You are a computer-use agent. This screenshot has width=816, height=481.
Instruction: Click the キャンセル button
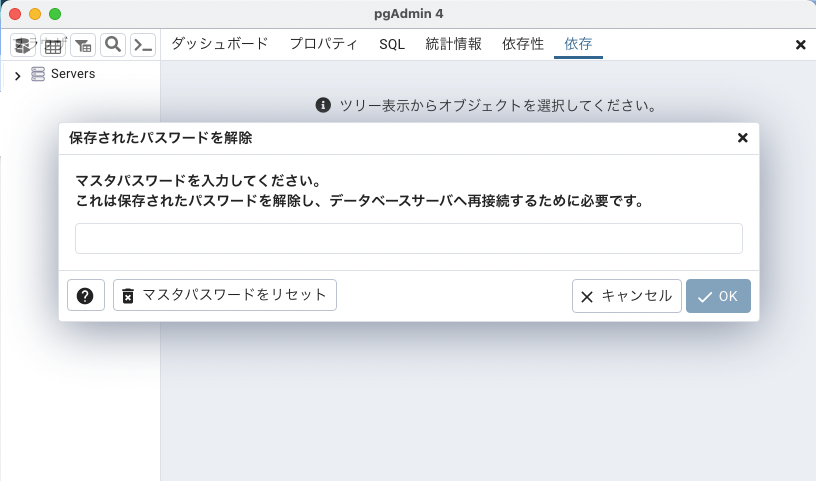627,296
